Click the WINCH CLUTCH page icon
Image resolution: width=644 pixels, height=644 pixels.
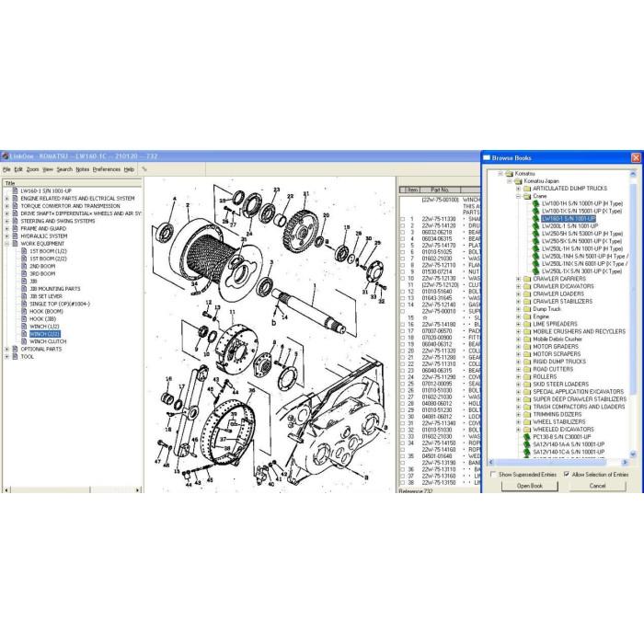(x=24, y=341)
